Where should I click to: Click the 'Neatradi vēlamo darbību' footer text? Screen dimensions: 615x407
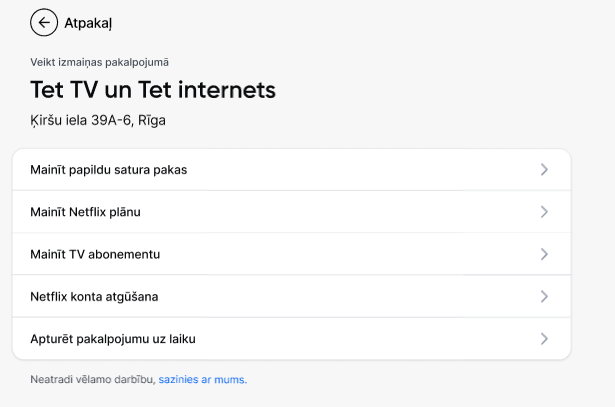(x=93, y=380)
